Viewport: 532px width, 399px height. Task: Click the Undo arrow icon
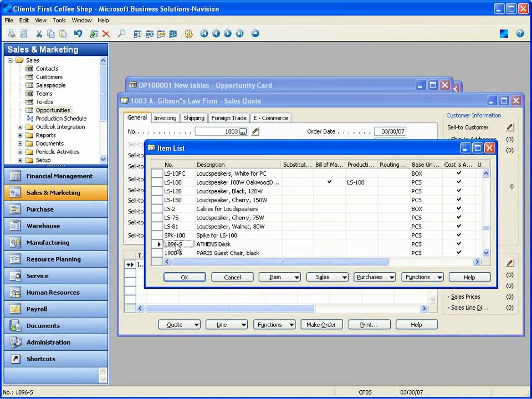78,34
